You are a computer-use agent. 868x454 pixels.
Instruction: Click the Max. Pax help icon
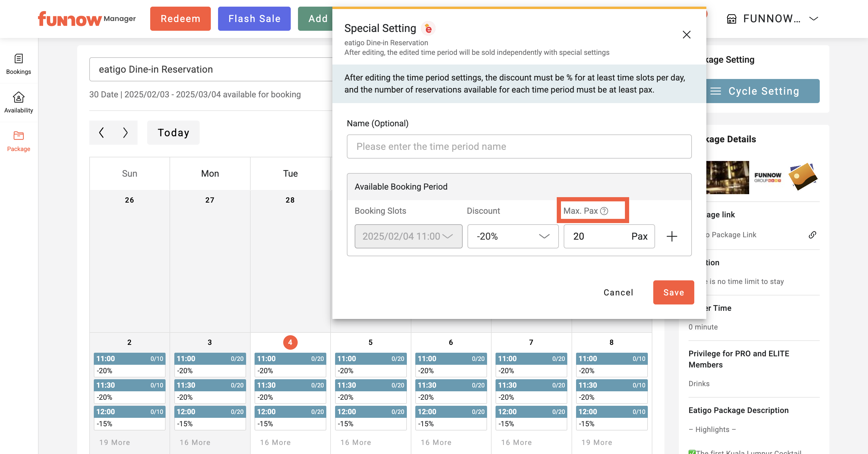[x=604, y=211]
